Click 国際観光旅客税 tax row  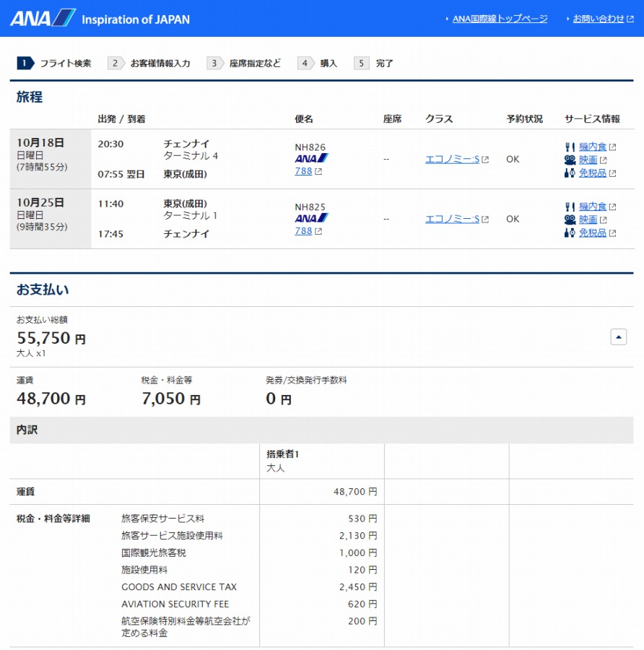pyautogui.click(x=249, y=552)
